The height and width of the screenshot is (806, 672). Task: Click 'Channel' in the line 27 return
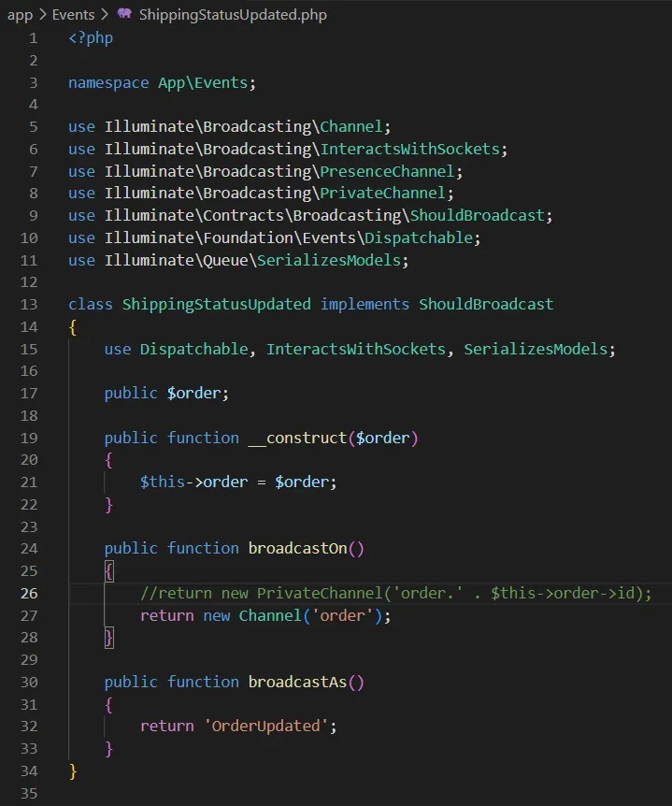tap(270, 615)
